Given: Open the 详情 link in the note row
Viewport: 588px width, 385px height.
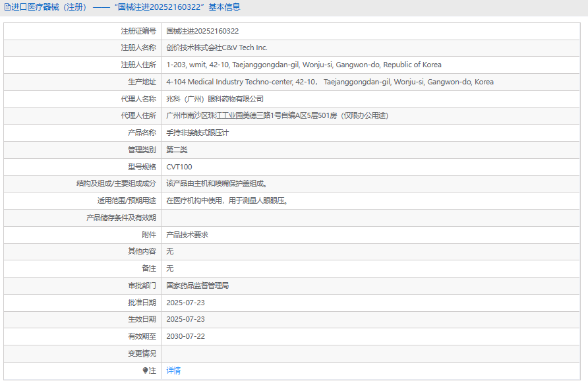Looking at the screenshot, I should point(173,370).
